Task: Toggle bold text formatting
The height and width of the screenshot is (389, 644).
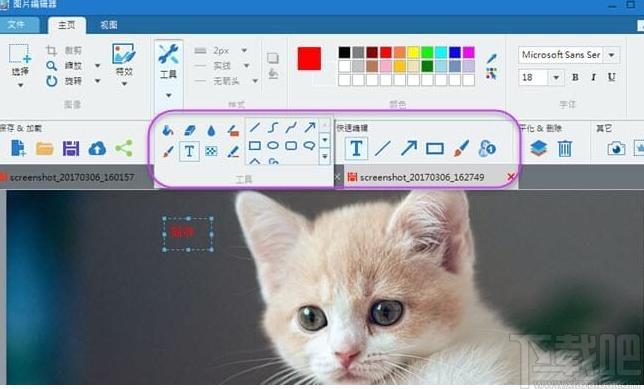Action: (575, 77)
